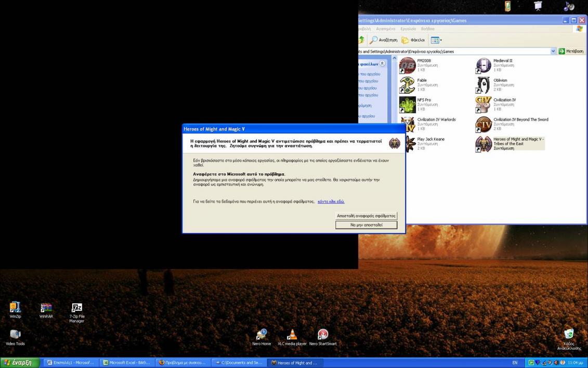The width and height of the screenshot is (588, 368).
Task: Select Heroes of Might and Magic V Tribes icon
Action: [x=484, y=144]
